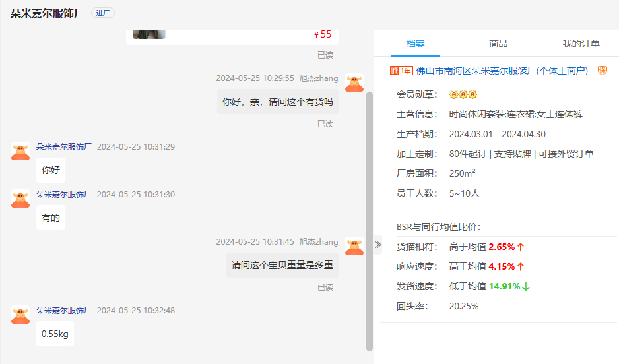Open the product thumbnail priced ¥55
Image resolution: width=619 pixels, height=364 pixels.
149,34
